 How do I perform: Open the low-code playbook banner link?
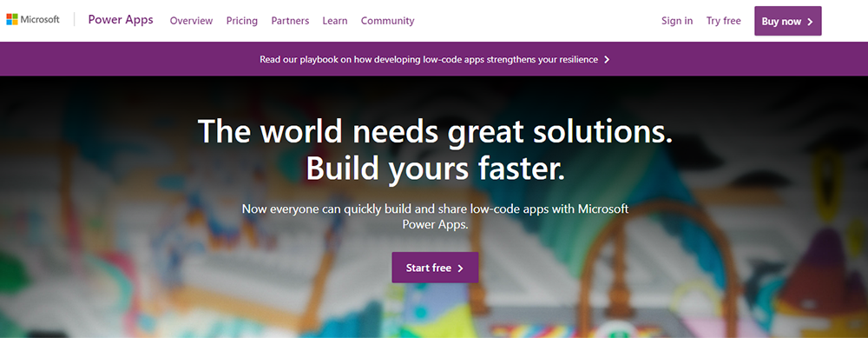[435, 59]
